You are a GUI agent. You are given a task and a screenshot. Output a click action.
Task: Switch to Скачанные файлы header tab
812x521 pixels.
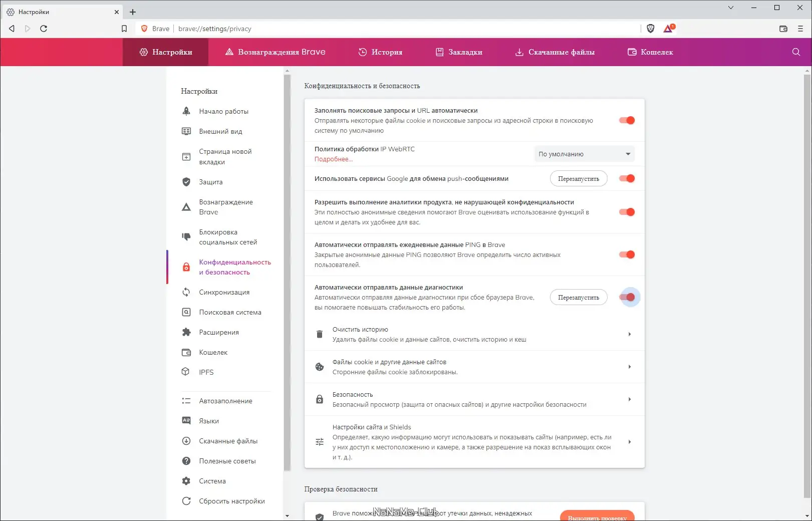555,52
